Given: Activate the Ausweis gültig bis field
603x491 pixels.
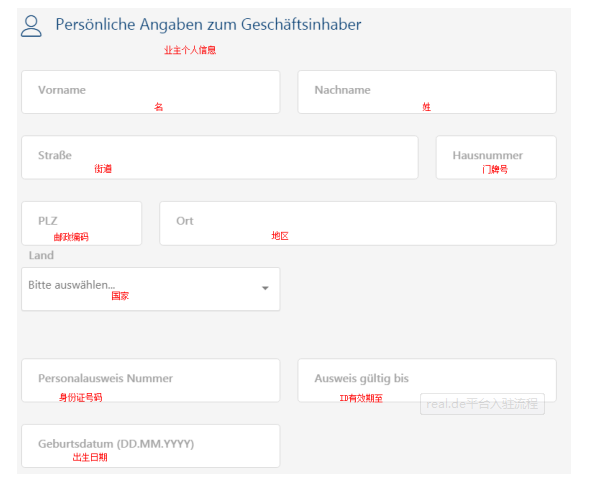Looking at the screenshot, I should (427, 380).
